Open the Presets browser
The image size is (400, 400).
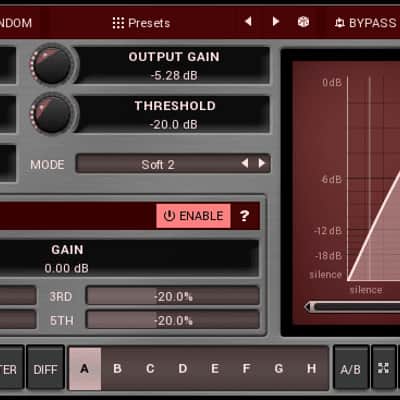141,23
